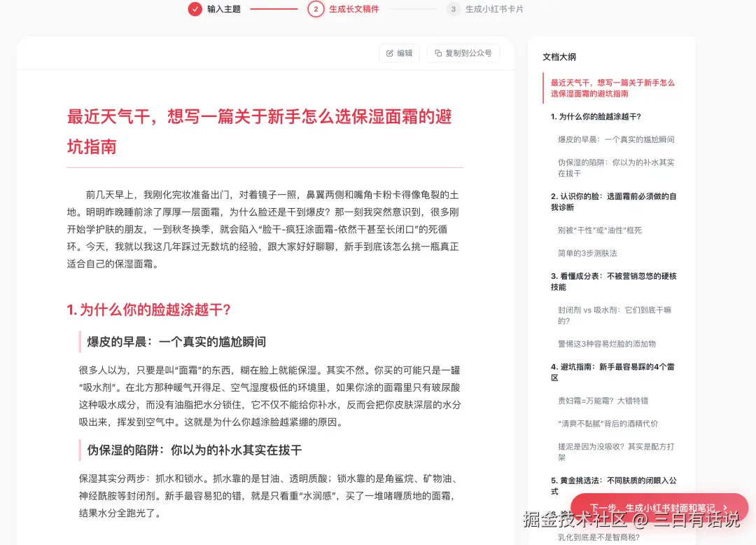Select the gray "3" step indicator circle
The image size is (756, 545).
point(452,10)
